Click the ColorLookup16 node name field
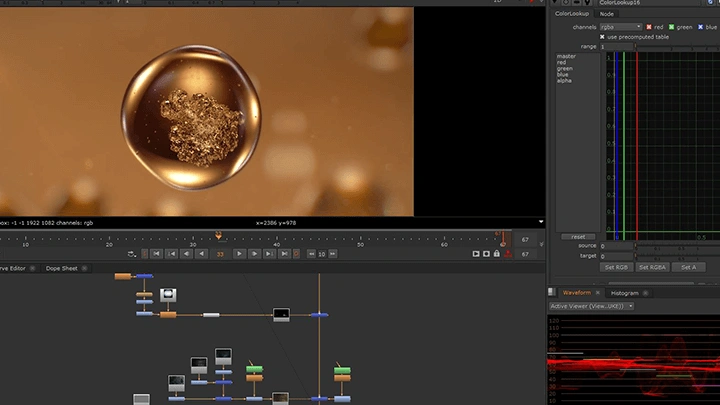Image resolution: width=720 pixels, height=405 pixels. coord(649,3)
